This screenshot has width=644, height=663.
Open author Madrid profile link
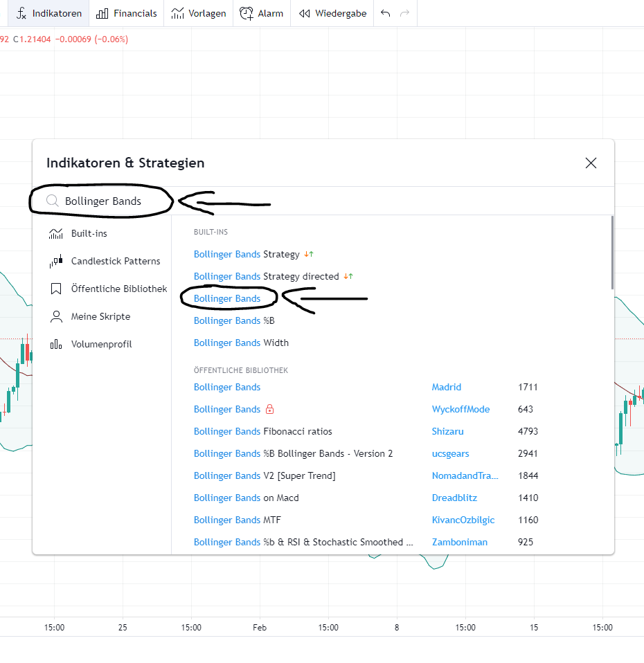(x=447, y=387)
